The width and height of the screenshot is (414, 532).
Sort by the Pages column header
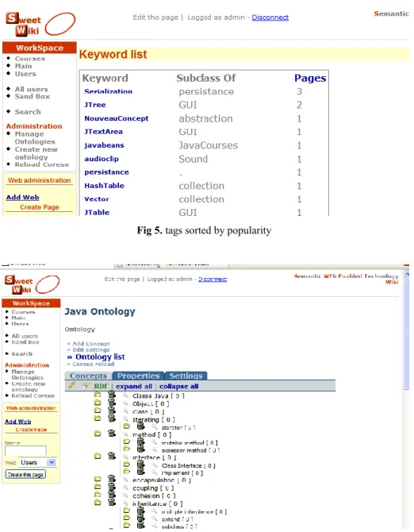(x=310, y=78)
